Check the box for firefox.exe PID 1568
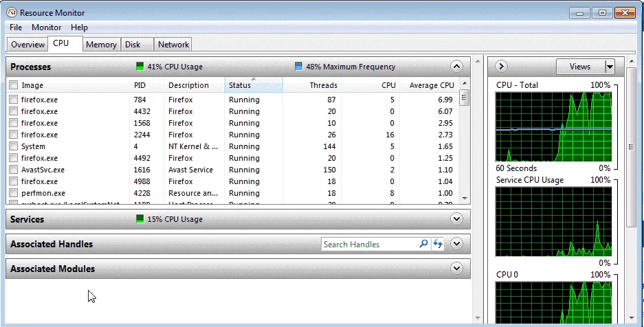Viewport: 644px width, 327px height. point(14,123)
